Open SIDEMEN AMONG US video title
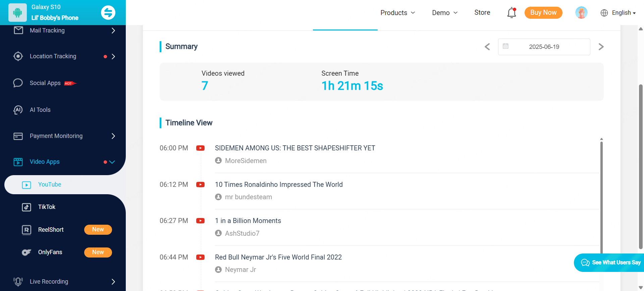644x291 pixels. point(295,148)
